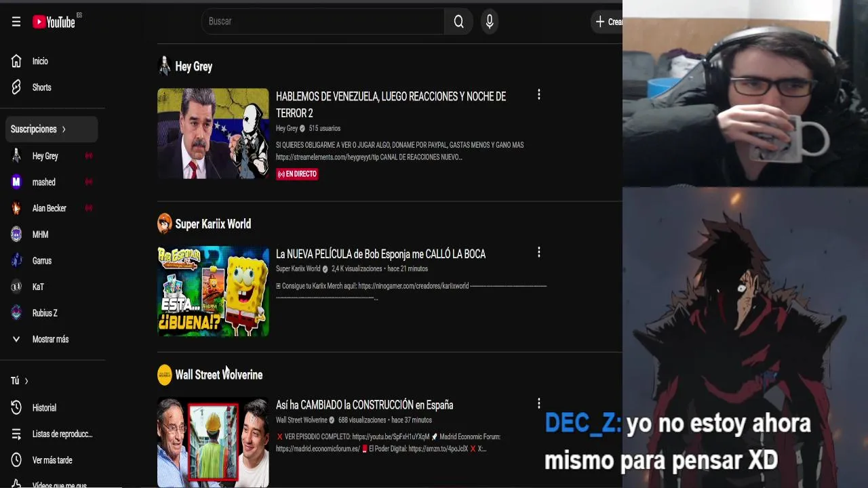Open options menu for CONSTRUCCIÓN video
Image resolution: width=868 pixels, height=488 pixels.
(539, 403)
